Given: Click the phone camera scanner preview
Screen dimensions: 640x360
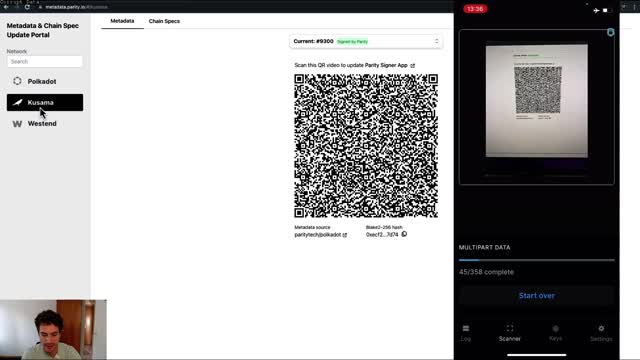Looking at the screenshot, I should coord(537,107).
